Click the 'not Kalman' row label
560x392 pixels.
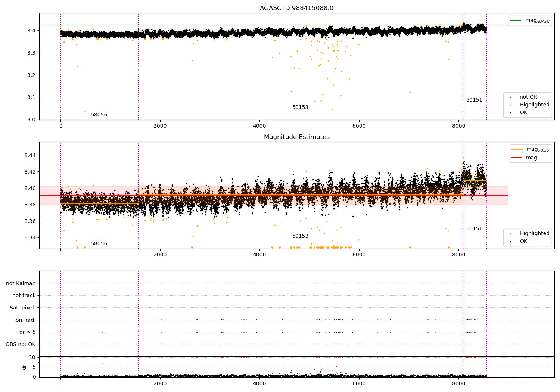pyautogui.click(x=21, y=284)
